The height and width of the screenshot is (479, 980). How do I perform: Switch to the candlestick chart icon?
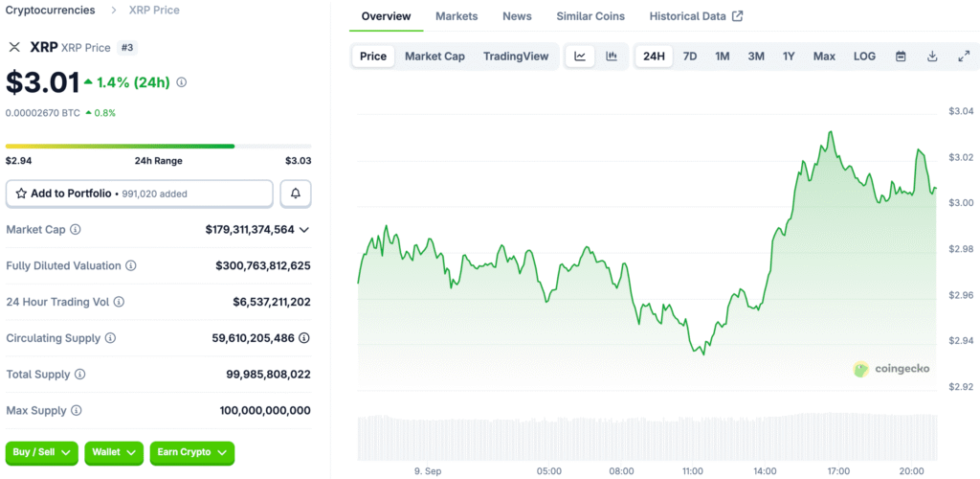[x=612, y=57]
